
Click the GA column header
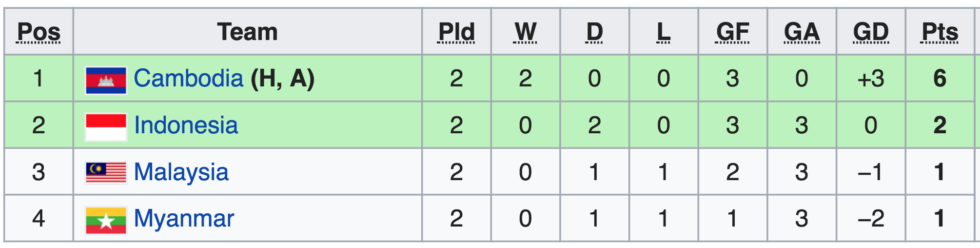pos(802,32)
